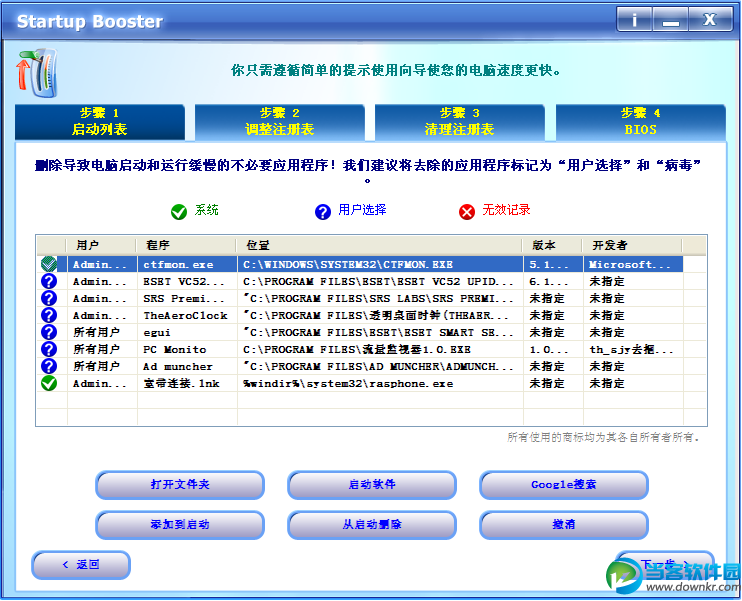Image resolution: width=742 pixels, height=601 pixels.
Task: Click the SRS LABS path cell
Action: click(x=380, y=298)
